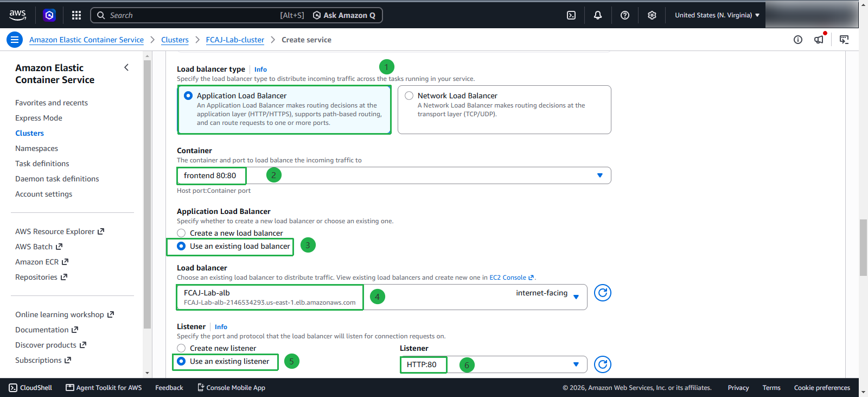Click the Amazon Q hexagon icon in header

(x=49, y=15)
